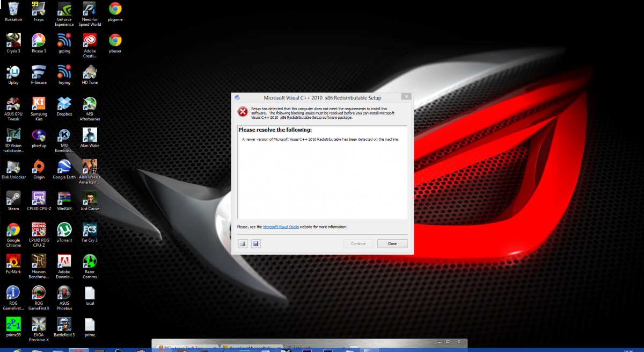Click the save (floppy disk) icon in Setup dialog
This screenshot has width=644, height=352.
(256, 243)
